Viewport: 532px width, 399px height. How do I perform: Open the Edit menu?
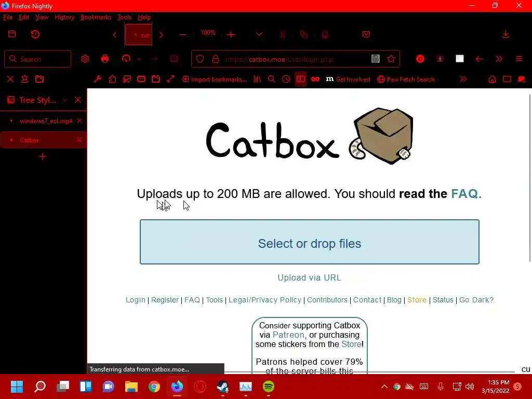24,17
